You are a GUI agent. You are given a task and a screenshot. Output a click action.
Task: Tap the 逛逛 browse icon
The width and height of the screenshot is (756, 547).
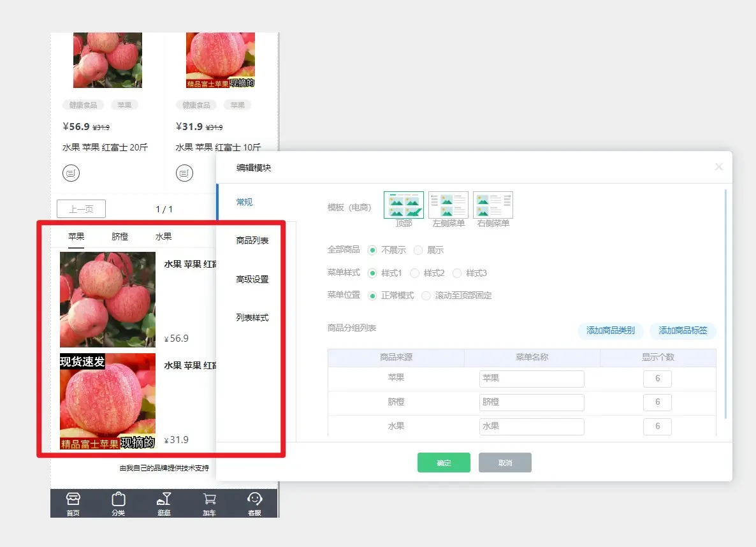coord(164,500)
